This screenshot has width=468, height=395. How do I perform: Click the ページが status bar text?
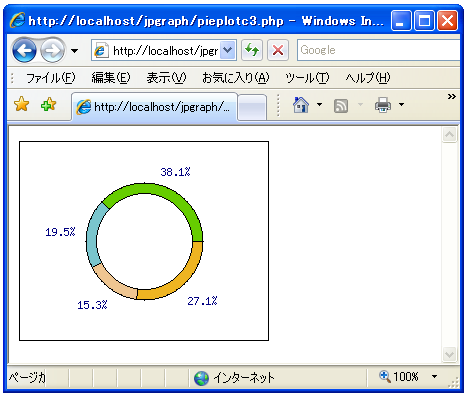click(27, 378)
